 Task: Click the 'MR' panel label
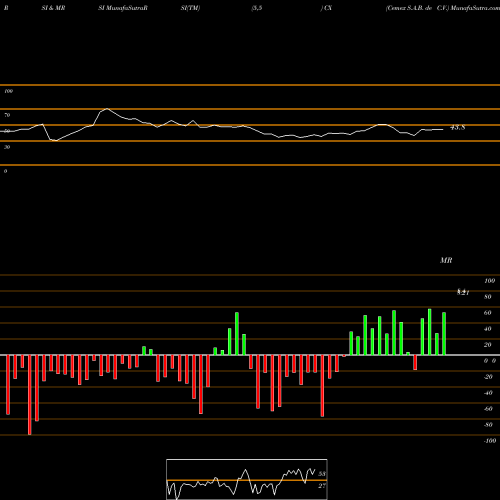pyautogui.click(x=446, y=260)
